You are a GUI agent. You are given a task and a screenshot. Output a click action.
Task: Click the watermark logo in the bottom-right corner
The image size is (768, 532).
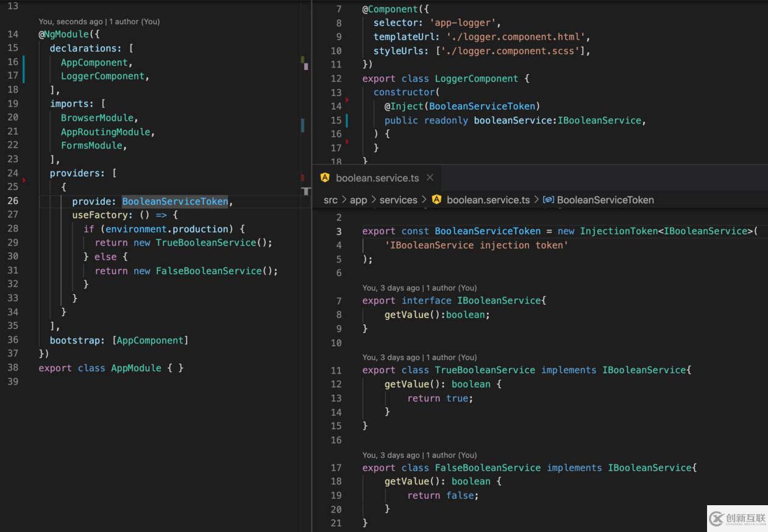(736, 519)
